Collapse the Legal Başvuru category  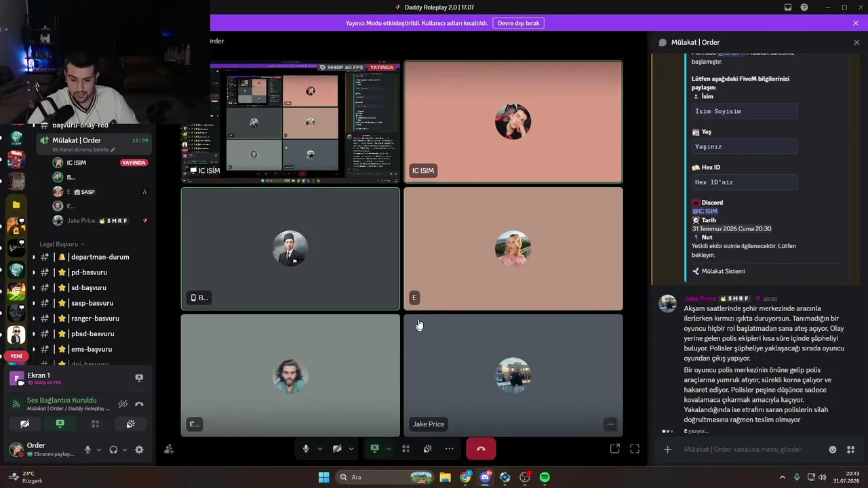(x=62, y=244)
